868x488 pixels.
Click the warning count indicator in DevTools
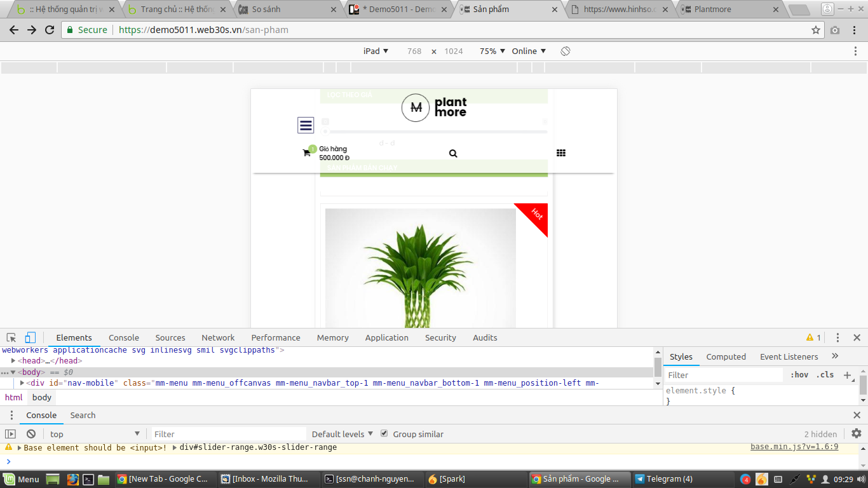tap(813, 337)
